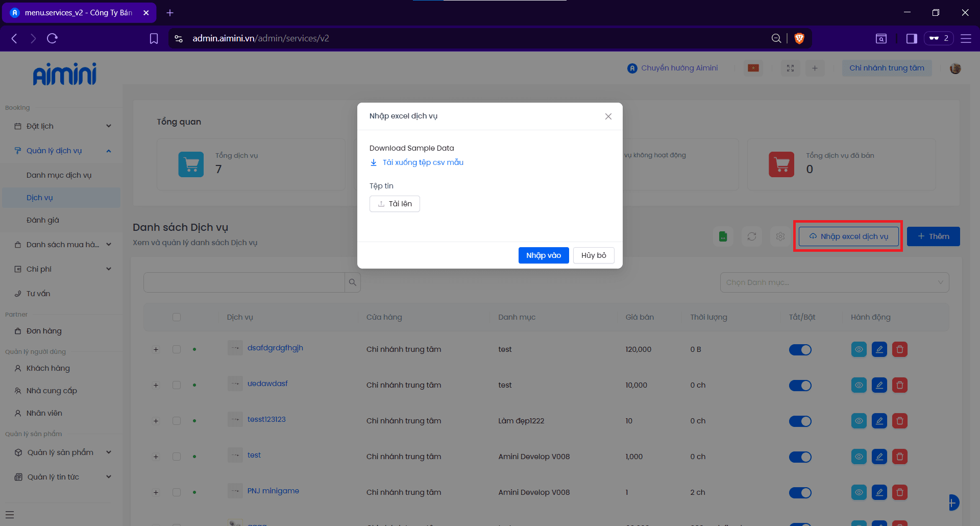Image resolution: width=980 pixels, height=526 pixels.
Task: Check the select-all checkbox in table header
Action: 177,317
